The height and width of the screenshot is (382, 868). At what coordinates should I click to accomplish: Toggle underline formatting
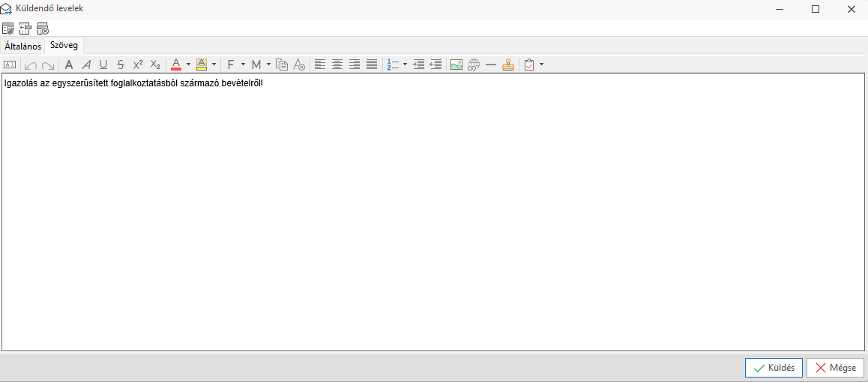103,65
